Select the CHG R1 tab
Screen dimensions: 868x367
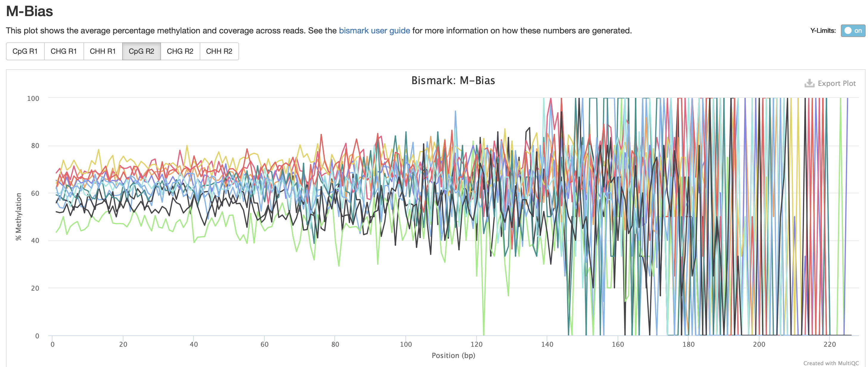click(x=64, y=51)
